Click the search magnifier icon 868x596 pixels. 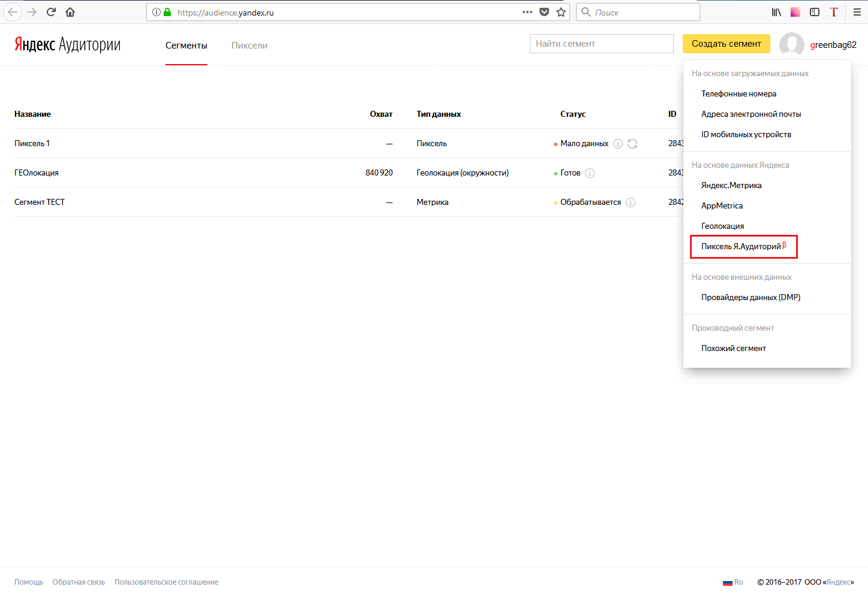(586, 12)
